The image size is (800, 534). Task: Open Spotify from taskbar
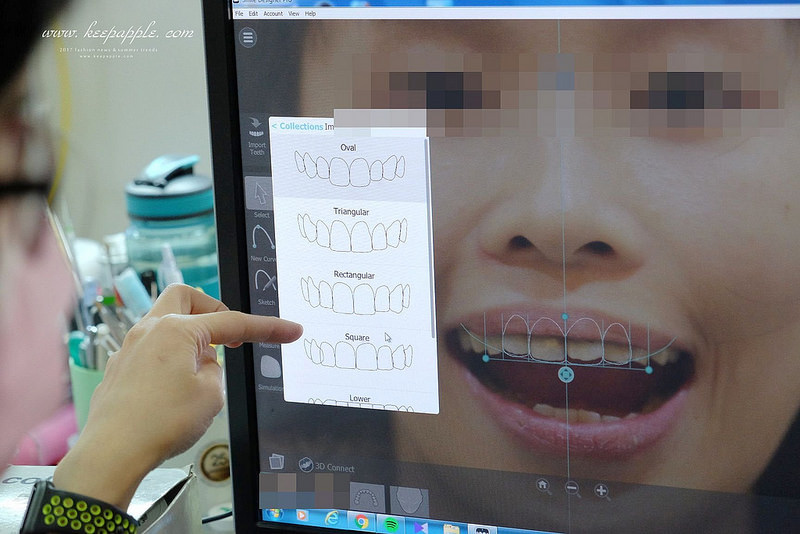pos(391,525)
